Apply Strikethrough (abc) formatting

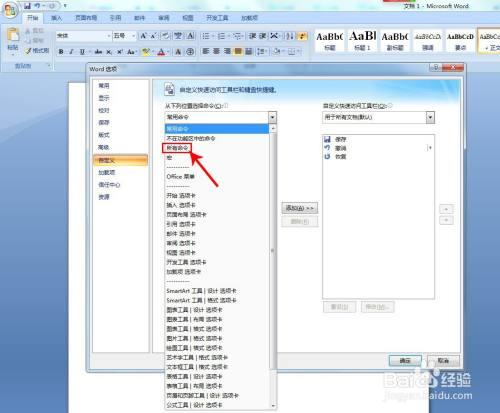[98, 52]
